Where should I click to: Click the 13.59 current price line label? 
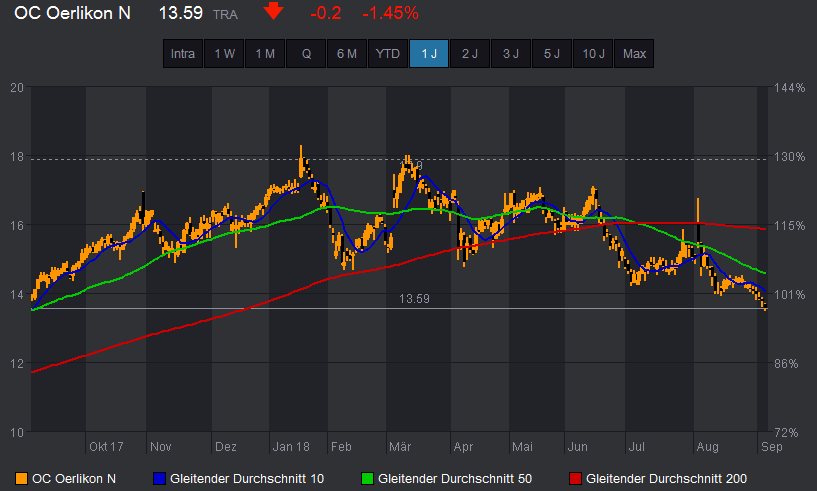[x=415, y=299]
